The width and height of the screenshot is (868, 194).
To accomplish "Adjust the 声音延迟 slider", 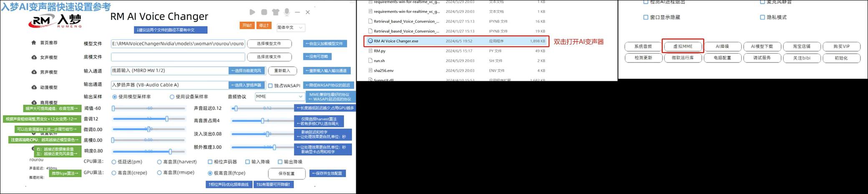I will [x=262, y=108].
